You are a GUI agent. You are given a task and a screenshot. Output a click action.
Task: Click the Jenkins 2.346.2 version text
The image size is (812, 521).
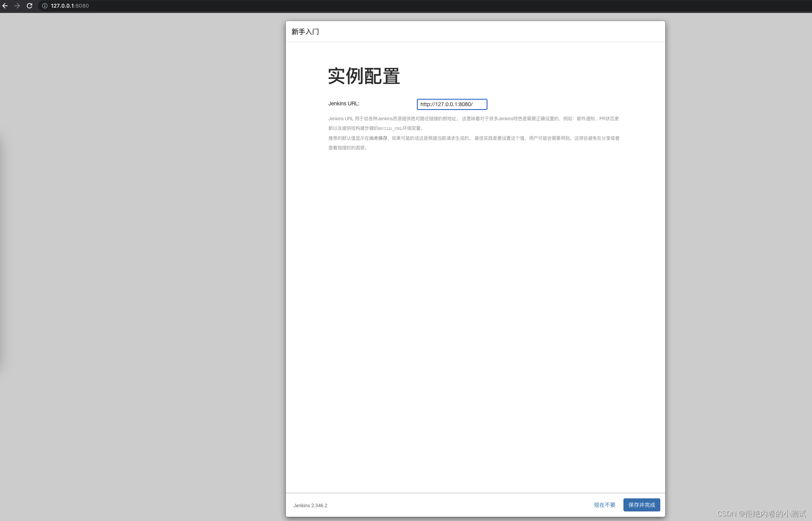coord(310,506)
